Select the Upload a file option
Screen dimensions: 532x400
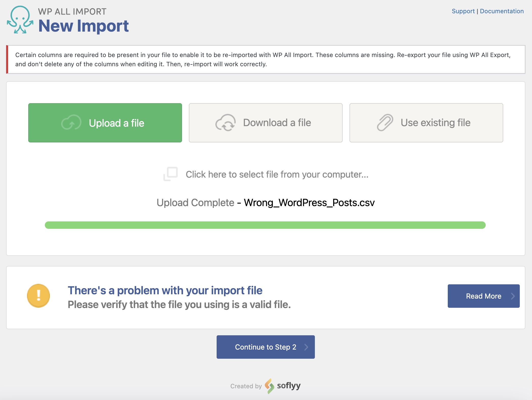pos(116,123)
